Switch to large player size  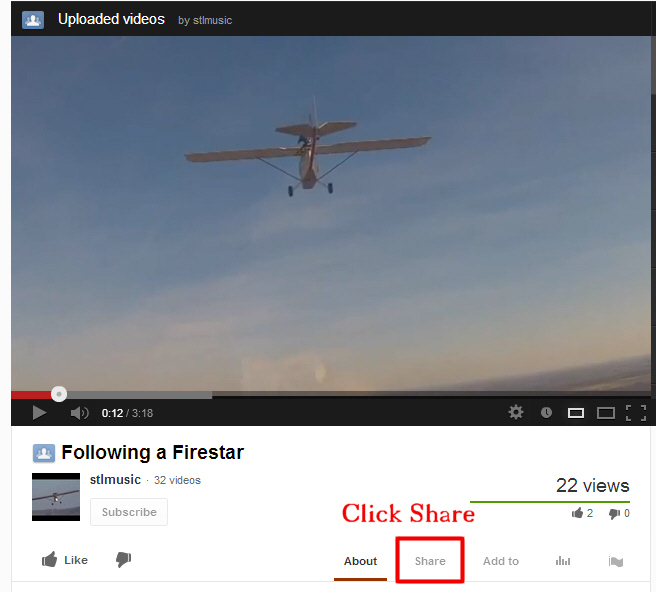point(605,413)
